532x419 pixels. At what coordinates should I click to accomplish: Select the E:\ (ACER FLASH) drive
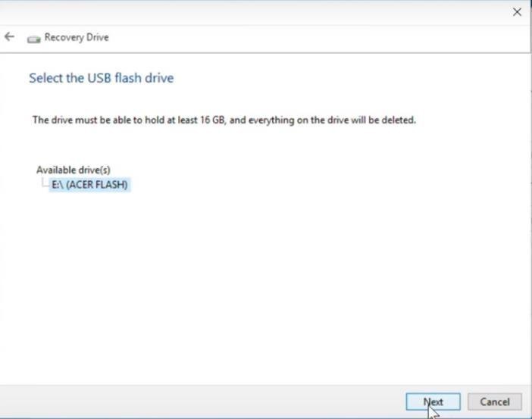coord(90,184)
